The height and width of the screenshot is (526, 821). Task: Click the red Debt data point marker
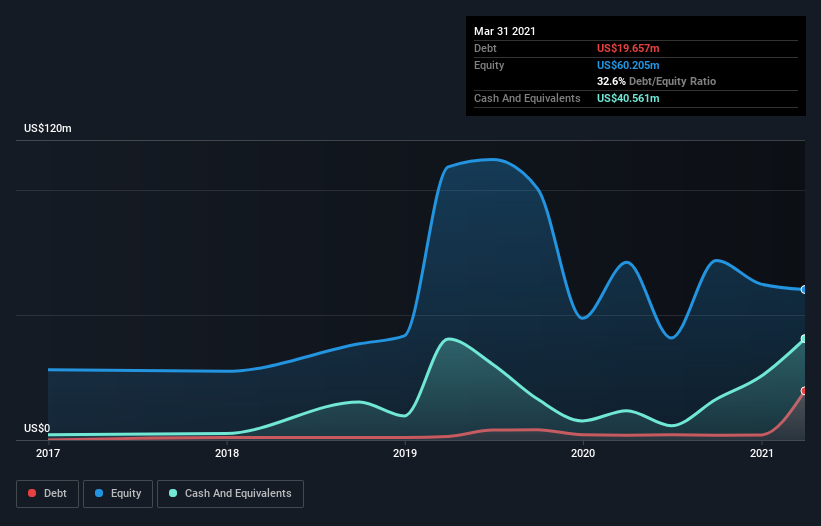pyautogui.click(x=804, y=391)
